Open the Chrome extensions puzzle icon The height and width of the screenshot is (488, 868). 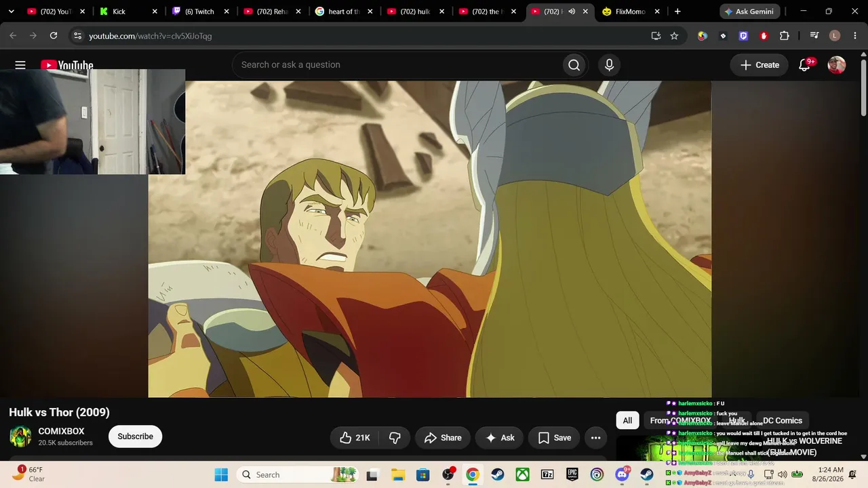[785, 36]
